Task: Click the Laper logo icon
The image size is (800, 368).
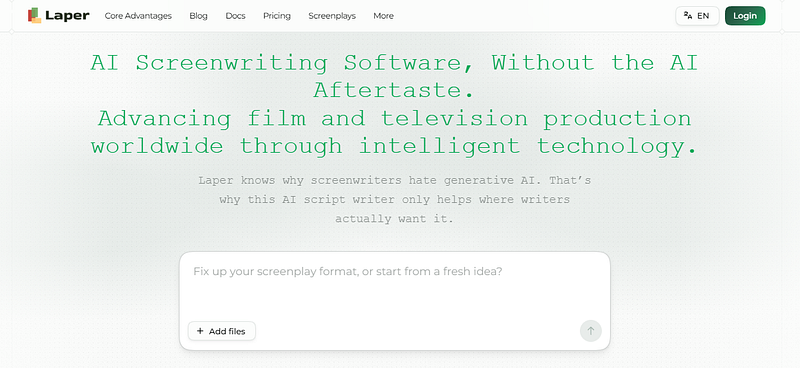Action: click(x=35, y=15)
